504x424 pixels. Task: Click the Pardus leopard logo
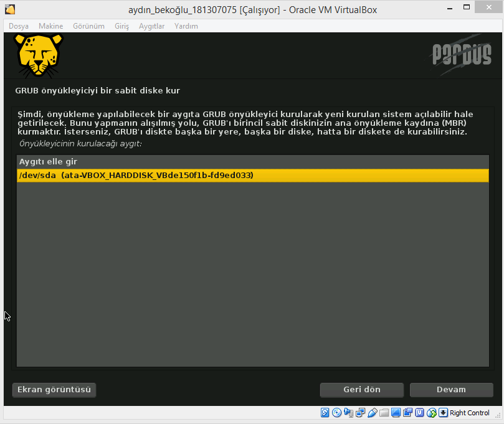(x=39, y=56)
